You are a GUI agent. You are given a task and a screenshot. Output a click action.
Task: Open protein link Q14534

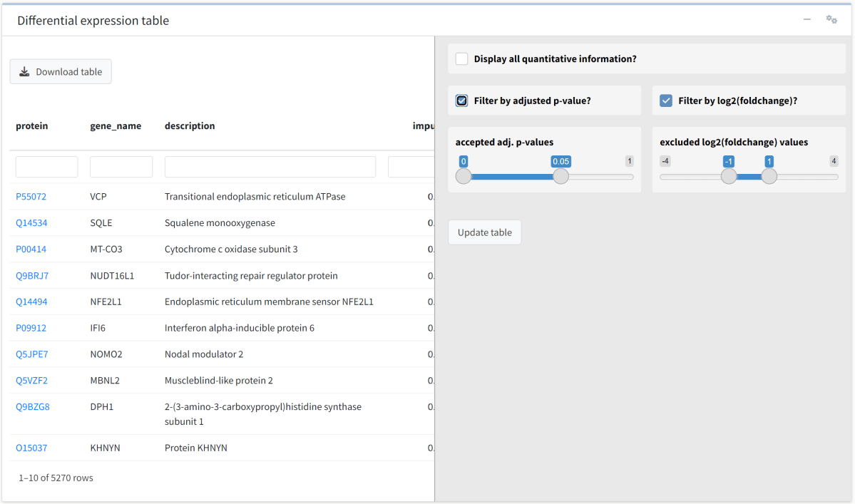(x=31, y=223)
